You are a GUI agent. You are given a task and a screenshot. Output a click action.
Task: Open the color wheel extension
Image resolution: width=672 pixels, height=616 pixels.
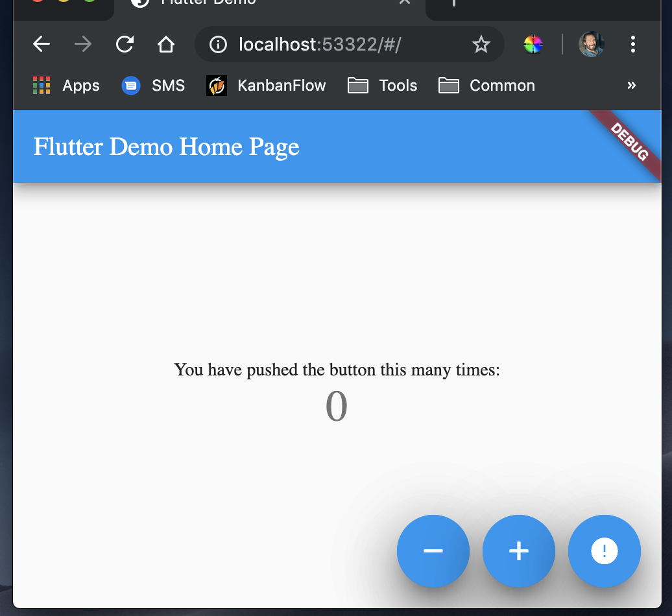point(533,44)
